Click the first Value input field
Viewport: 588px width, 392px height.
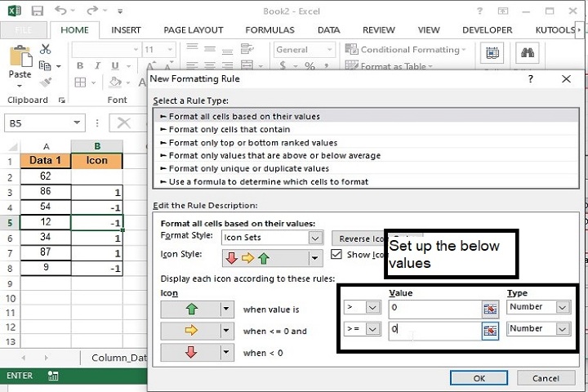pyautogui.click(x=435, y=308)
